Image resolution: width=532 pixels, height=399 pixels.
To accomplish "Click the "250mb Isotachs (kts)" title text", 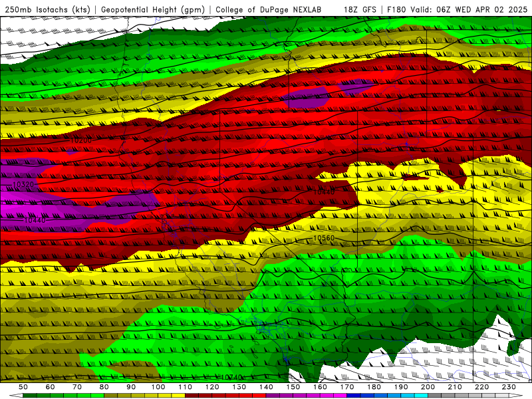I will pos(47,10).
